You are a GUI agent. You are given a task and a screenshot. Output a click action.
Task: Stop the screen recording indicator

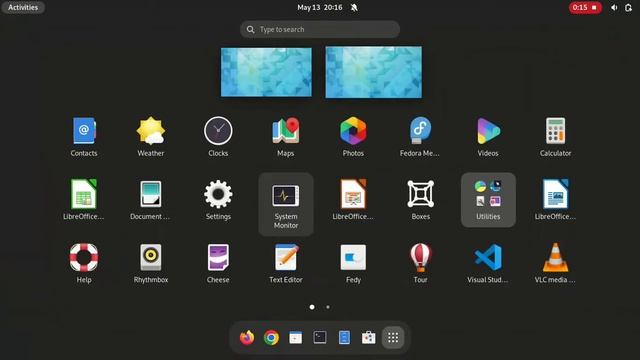[x=585, y=7]
